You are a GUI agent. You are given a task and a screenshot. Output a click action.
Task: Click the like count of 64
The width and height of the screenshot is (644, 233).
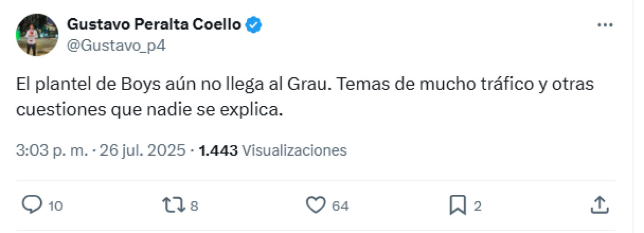340,206
